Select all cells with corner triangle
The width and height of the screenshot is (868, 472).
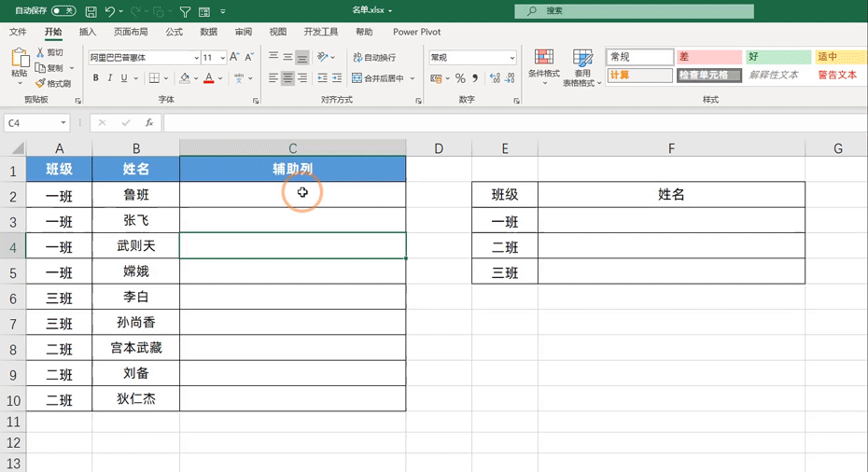tap(18, 147)
